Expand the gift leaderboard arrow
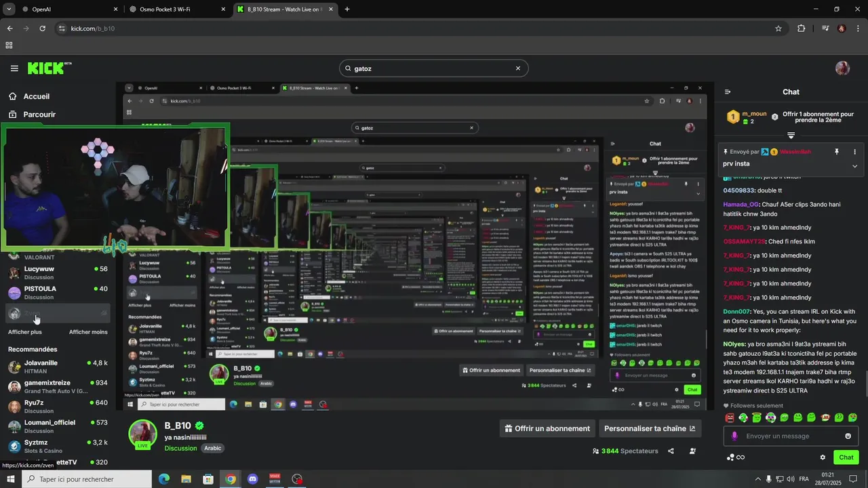The image size is (868, 488). (791, 135)
